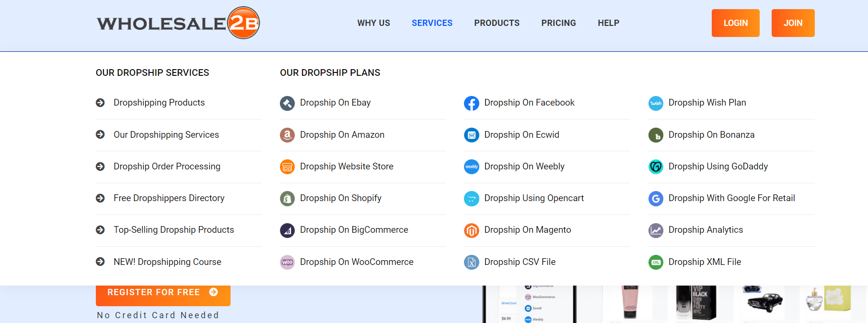Go to the Products menu

[497, 23]
